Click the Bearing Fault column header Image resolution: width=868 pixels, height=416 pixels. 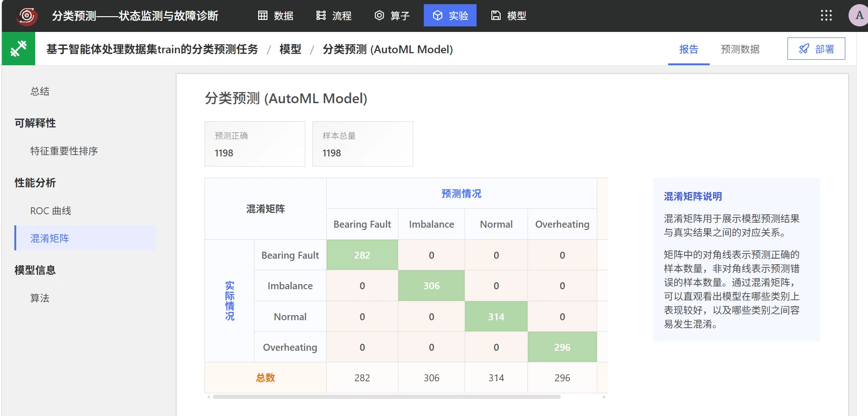coord(362,224)
